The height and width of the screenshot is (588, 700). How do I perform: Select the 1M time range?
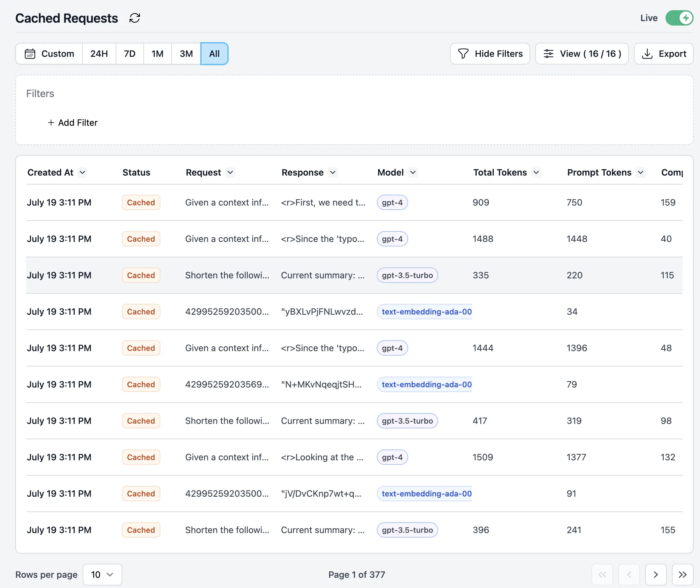point(157,54)
